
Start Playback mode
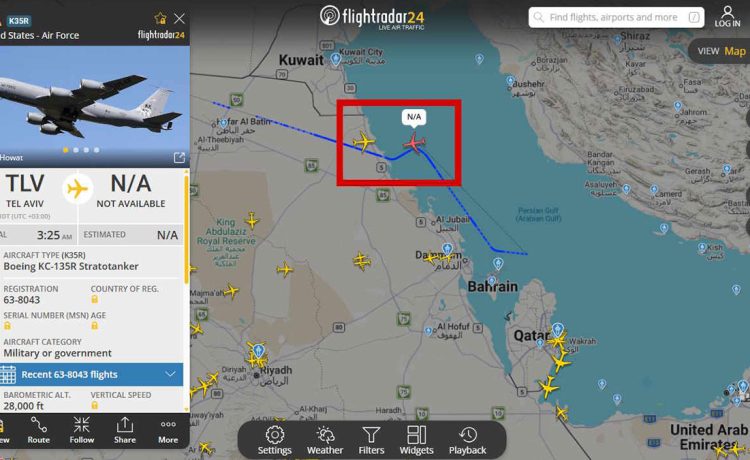[x=467, y=440]
